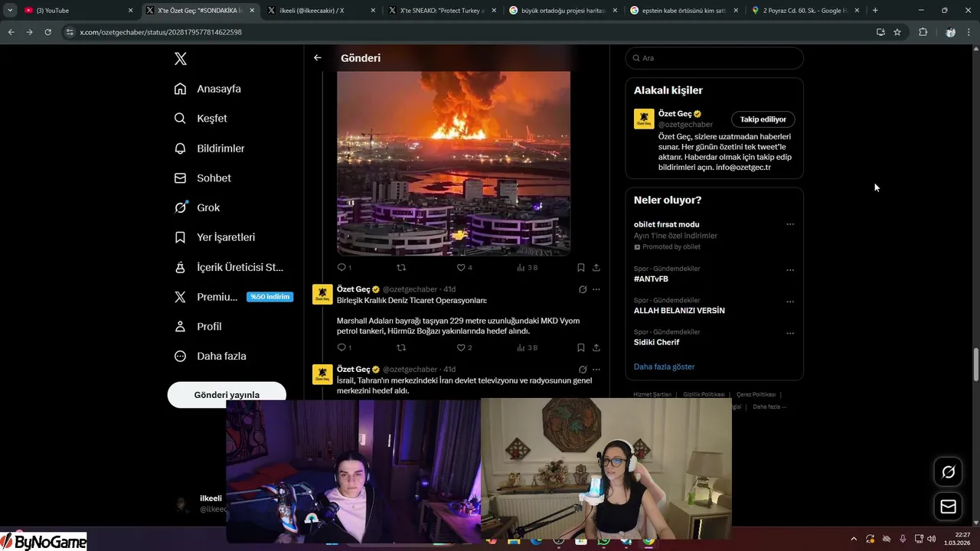The image size is (980, 551).
Task: Open the fire photo in post
Action: pos(453,163)
